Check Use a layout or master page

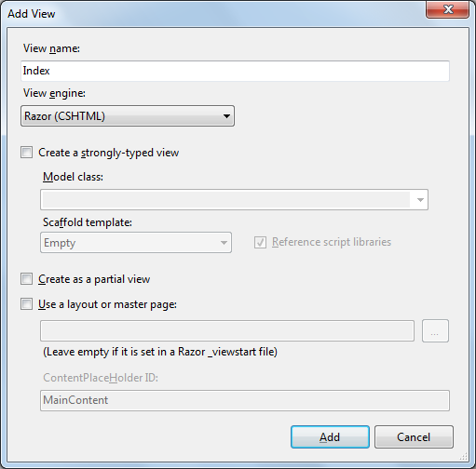pyautogui.click(x=26, y=304)
